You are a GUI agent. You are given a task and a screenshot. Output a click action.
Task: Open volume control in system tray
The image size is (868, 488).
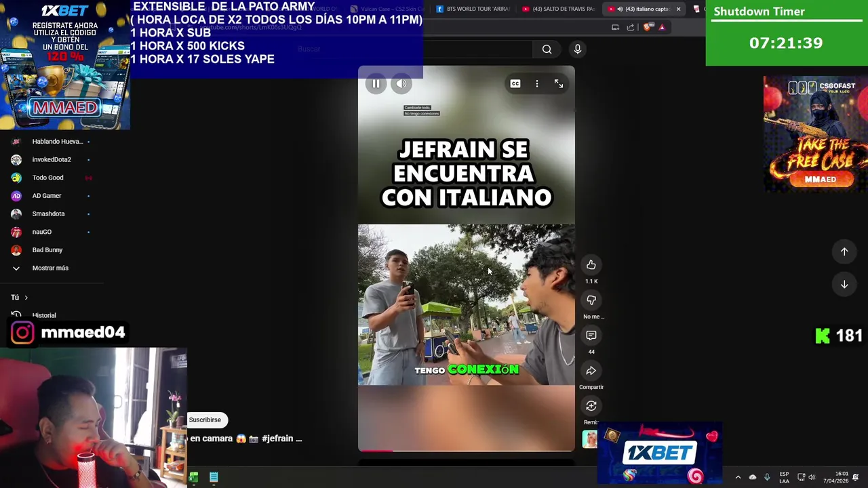pyautogui.click(x=812, y=477)
